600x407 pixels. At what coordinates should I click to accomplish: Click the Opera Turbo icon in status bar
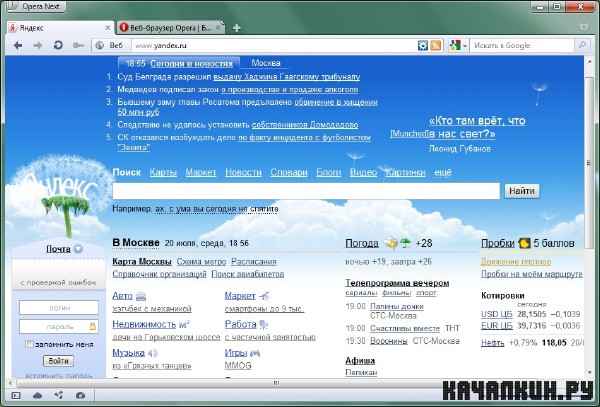coord(80,396)
